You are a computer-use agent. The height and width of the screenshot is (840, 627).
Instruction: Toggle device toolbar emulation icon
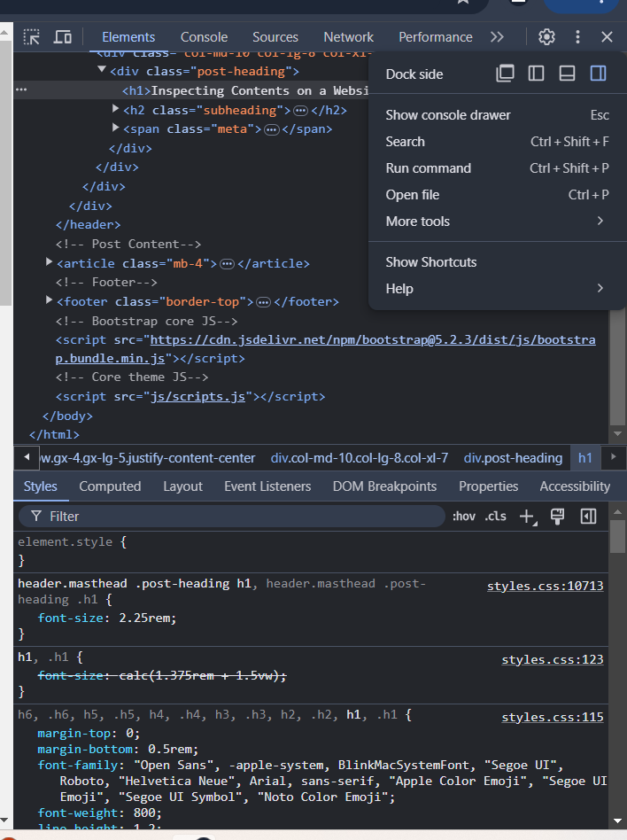(x=62, y=37)
